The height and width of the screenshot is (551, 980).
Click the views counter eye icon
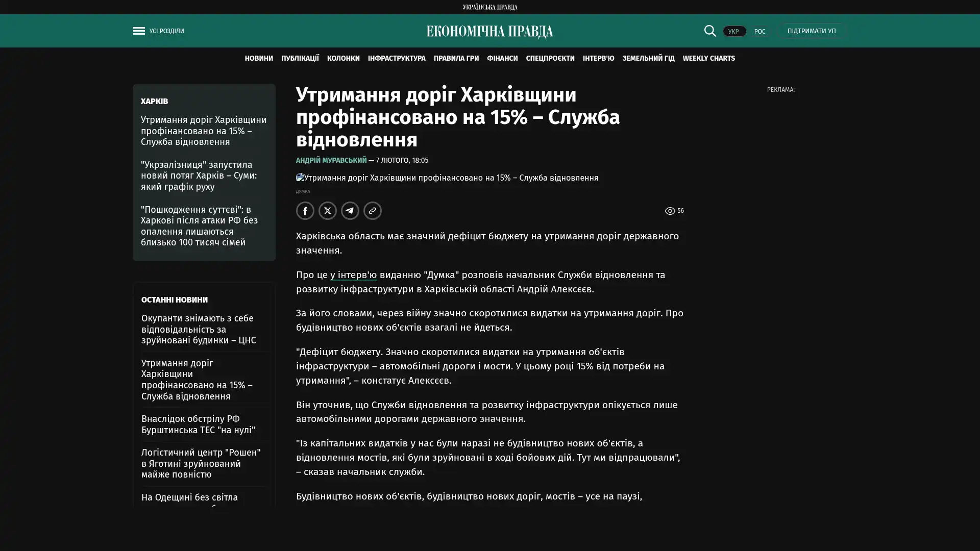670,211
